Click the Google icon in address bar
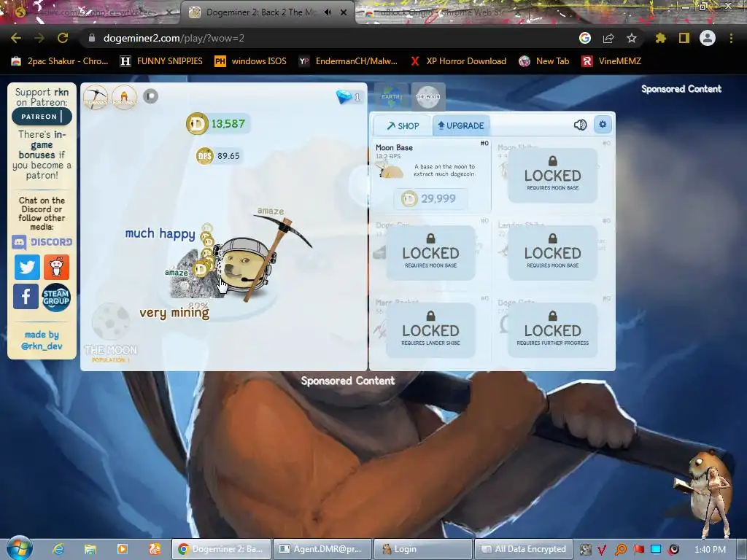The height and width of the screenshot is (560, 747). pos(584,38)
